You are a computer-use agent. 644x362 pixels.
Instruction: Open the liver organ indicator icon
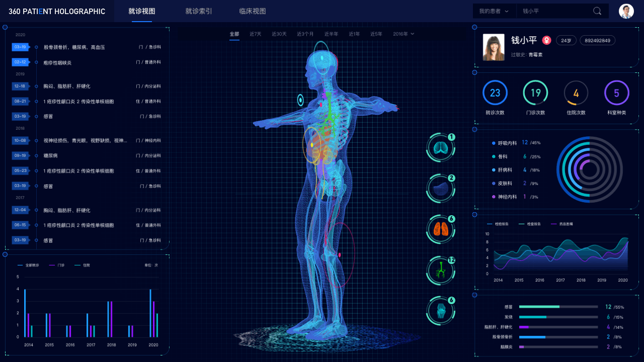point(440,188)
